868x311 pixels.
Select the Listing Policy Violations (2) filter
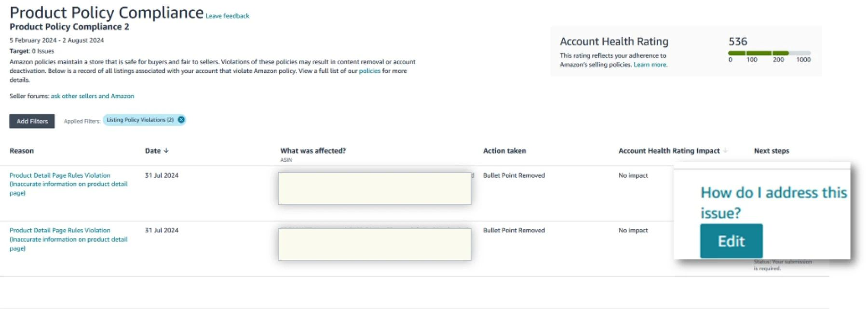(x=140, y=120)
